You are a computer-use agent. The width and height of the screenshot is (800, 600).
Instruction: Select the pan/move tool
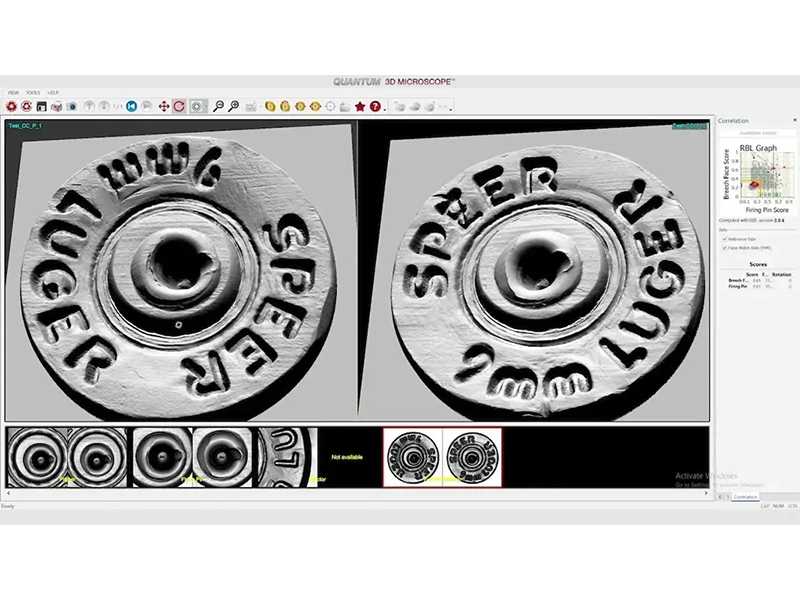click(x=163, y=103)
